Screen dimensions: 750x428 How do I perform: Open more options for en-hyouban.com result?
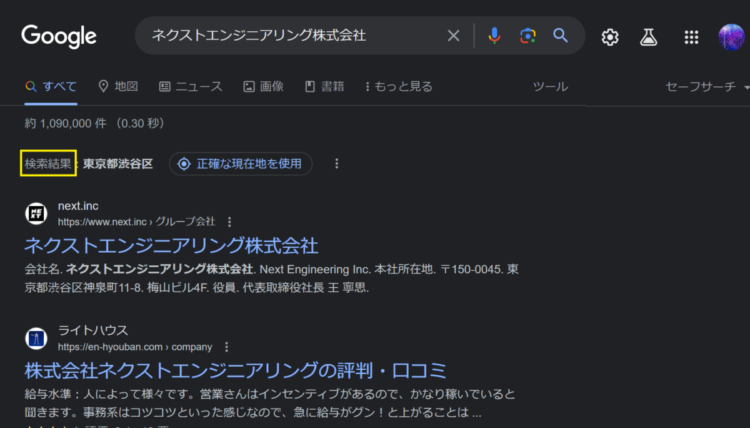(227, 347)
